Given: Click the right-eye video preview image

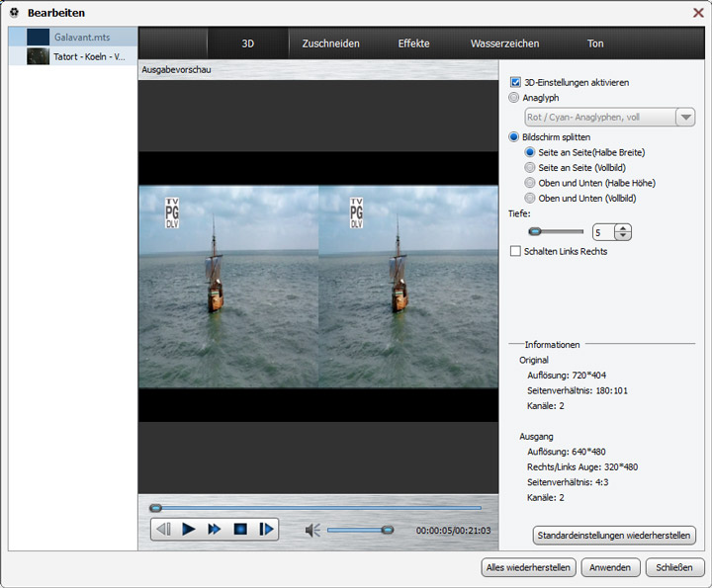Looking at the screenshot, I should click(x=408, y=287).
